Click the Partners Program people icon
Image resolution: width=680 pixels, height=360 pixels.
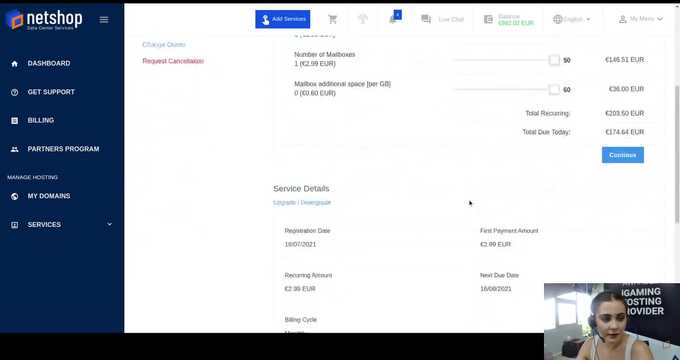click(14, 149)
